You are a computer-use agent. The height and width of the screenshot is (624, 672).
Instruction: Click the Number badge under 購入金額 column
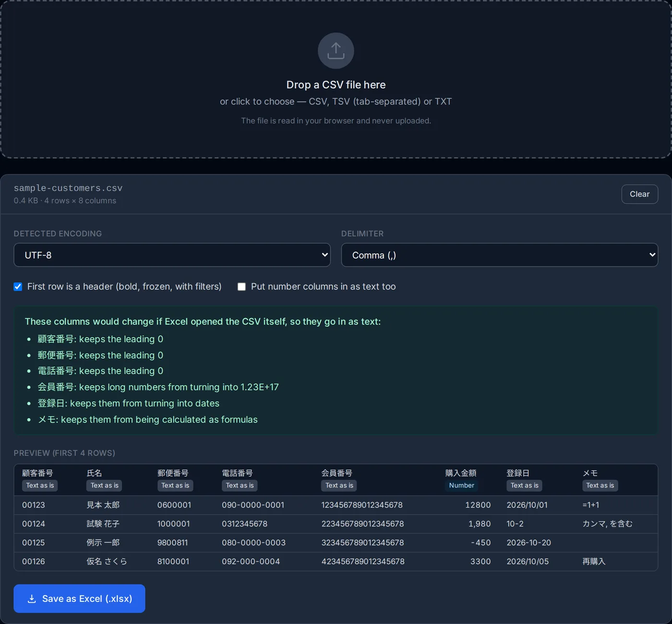coord(462,486)
